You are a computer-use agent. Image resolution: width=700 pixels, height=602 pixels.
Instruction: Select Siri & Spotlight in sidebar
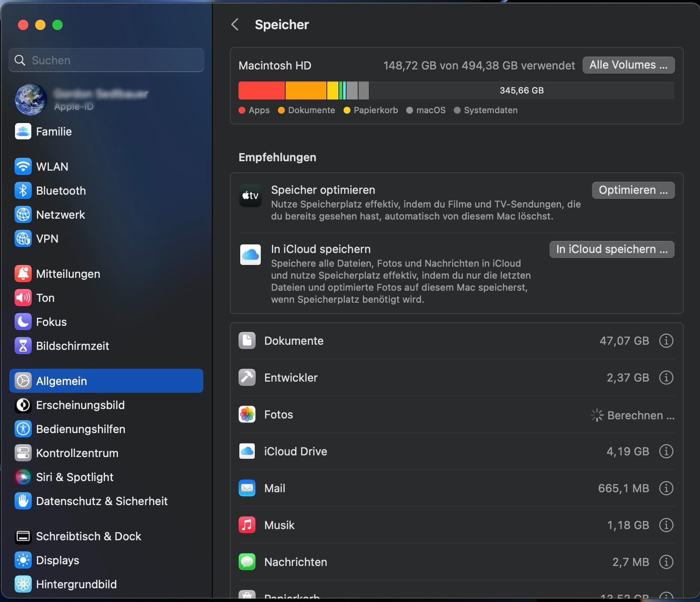[x=106, y=477]
